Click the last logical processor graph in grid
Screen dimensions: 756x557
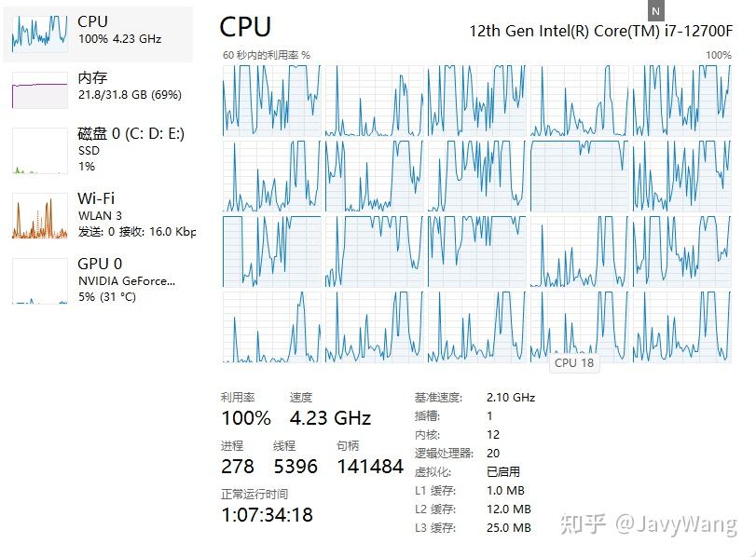click(x=681, y=326)
